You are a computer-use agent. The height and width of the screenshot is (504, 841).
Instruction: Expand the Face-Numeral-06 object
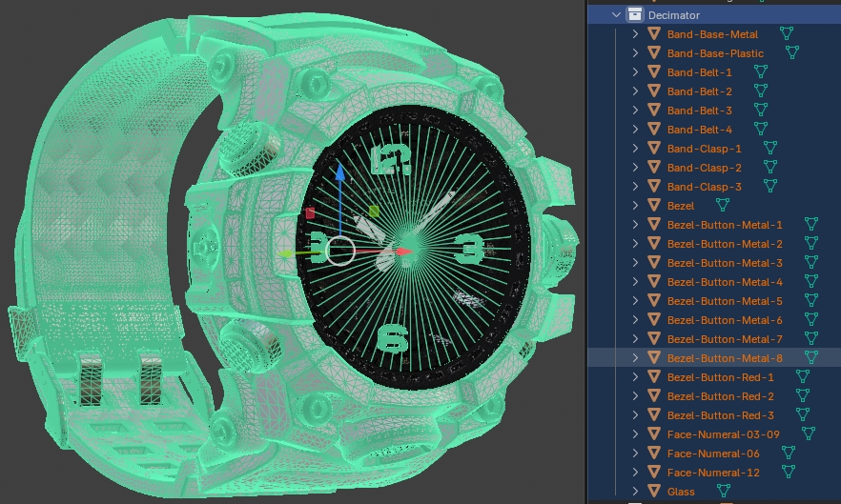click(635, 454)
